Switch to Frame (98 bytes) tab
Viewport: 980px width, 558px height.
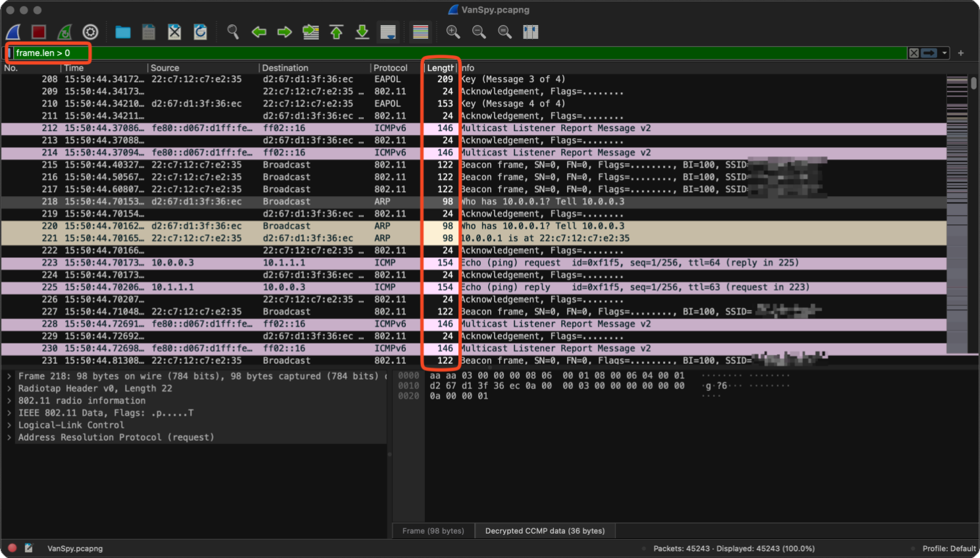click(433, 531)
